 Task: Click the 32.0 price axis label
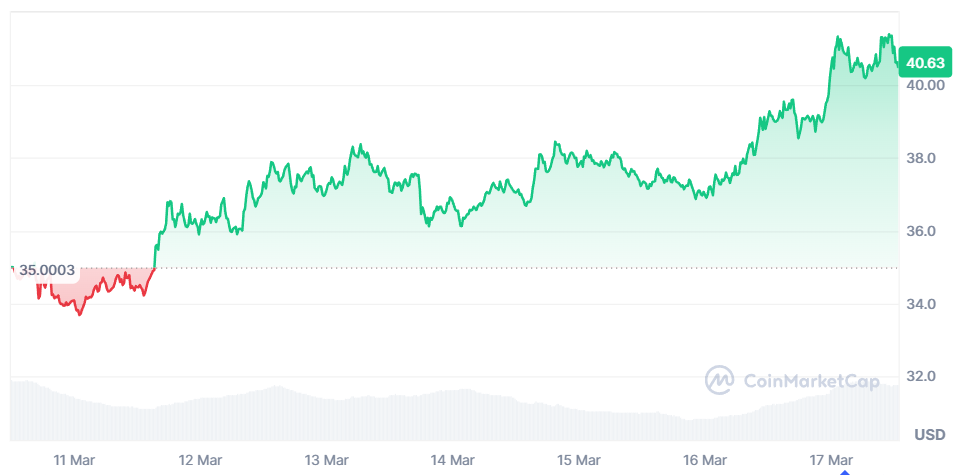(920, 376)
